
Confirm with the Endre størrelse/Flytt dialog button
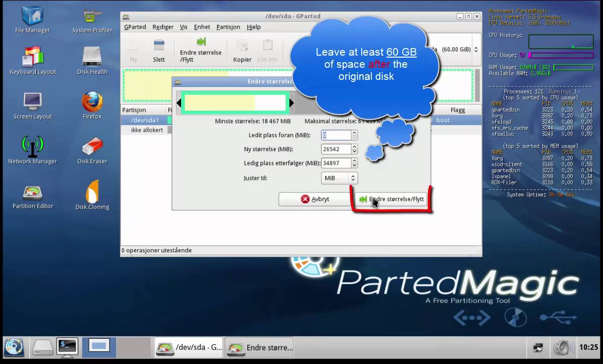(x=391, y=199)
